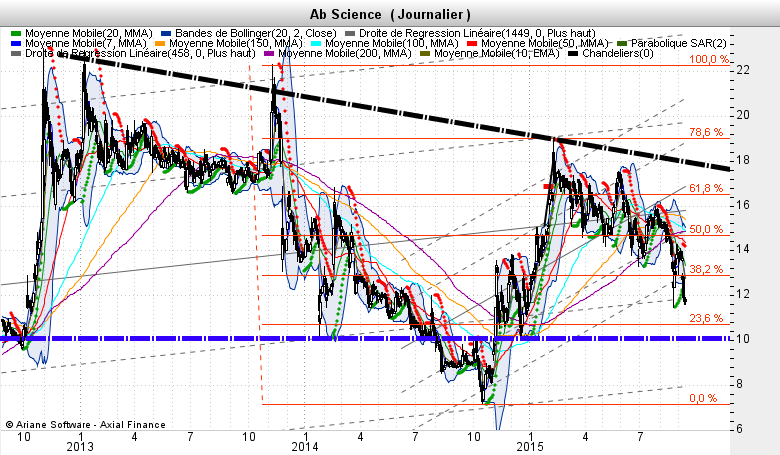
Task: Select legend text 'Moyenne Mobile(10, EMA)'
Action: click(x=497, y=53)
